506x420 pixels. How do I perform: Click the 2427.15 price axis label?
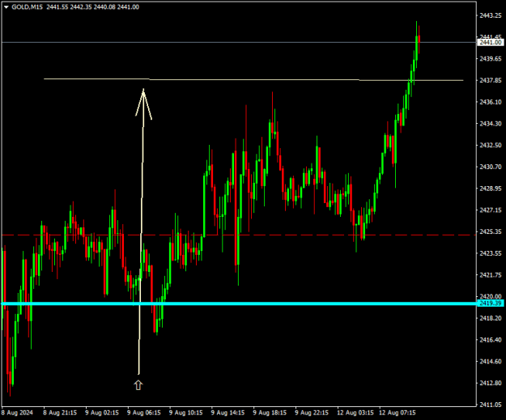click(x=491, y=210)
